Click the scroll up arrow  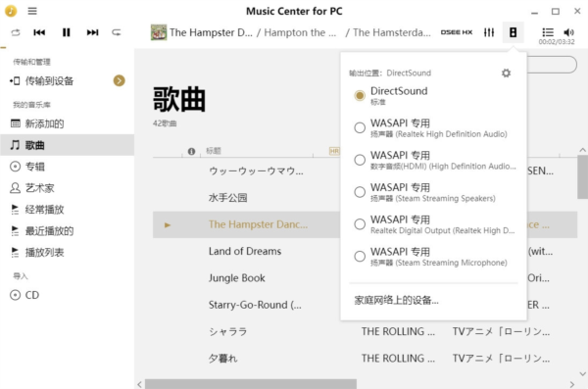click(x=582, y=150)
